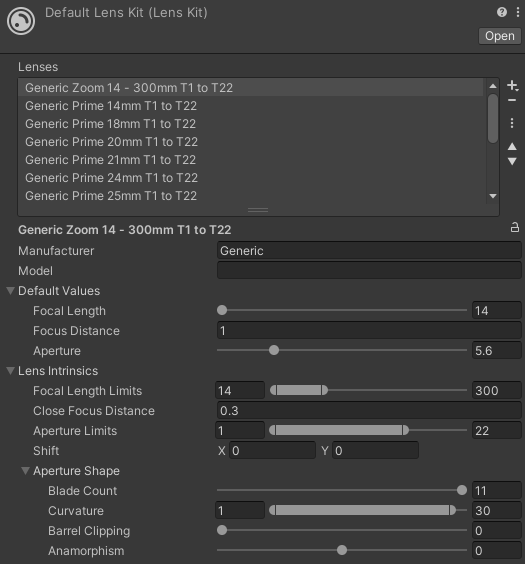Move selected lens down with arrow
Screen dimensions: 525x564
pyautogui.click(x=512, y=162)
